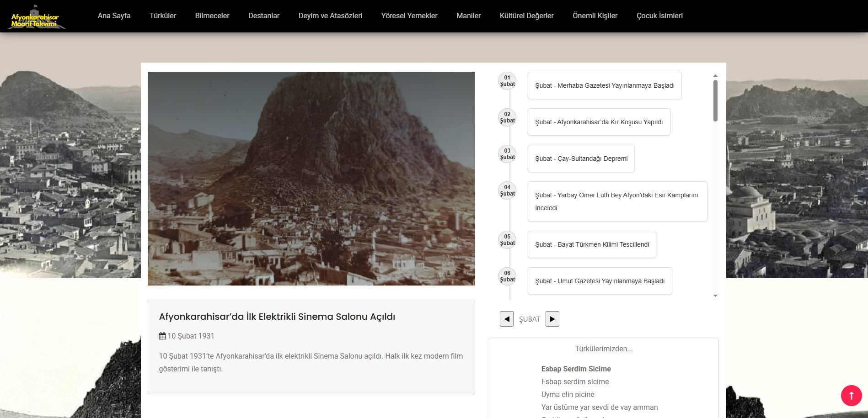Open Bayat Türkmen Kilimi Tescillendi event

592,244
